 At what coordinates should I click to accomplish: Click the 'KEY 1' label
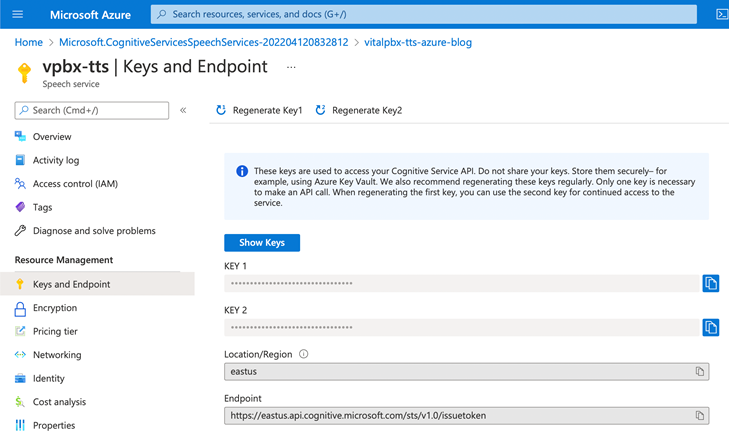pyautogui.click(x=235, y=266)
